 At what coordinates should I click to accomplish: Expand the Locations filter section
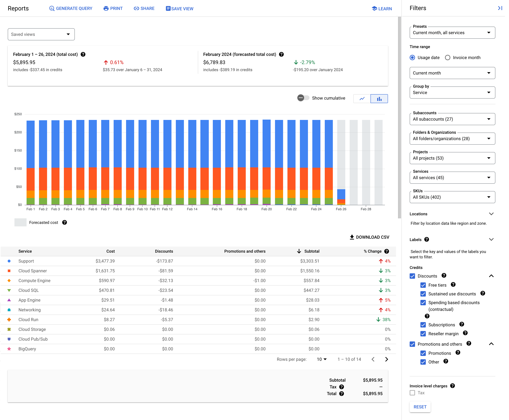tap(492, 214)
